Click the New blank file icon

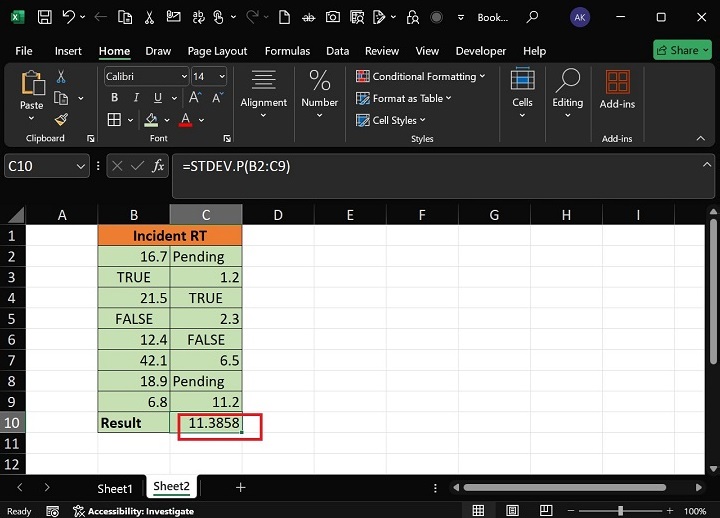coord(284,17)
